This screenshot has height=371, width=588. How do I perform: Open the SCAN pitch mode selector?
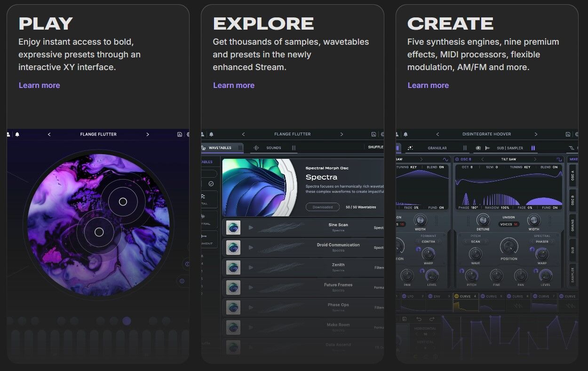click(476, 242)
